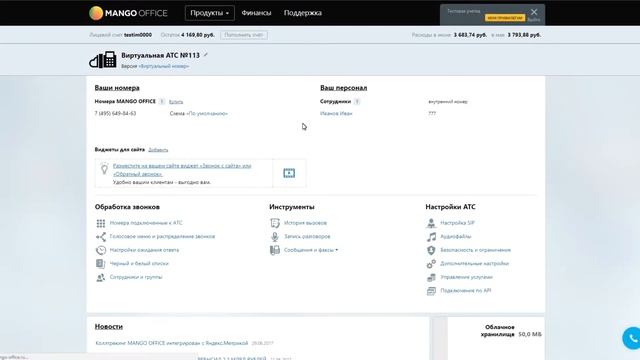Click the shield security icon
The width and height of the screenshot is (640, 360).
431,250
